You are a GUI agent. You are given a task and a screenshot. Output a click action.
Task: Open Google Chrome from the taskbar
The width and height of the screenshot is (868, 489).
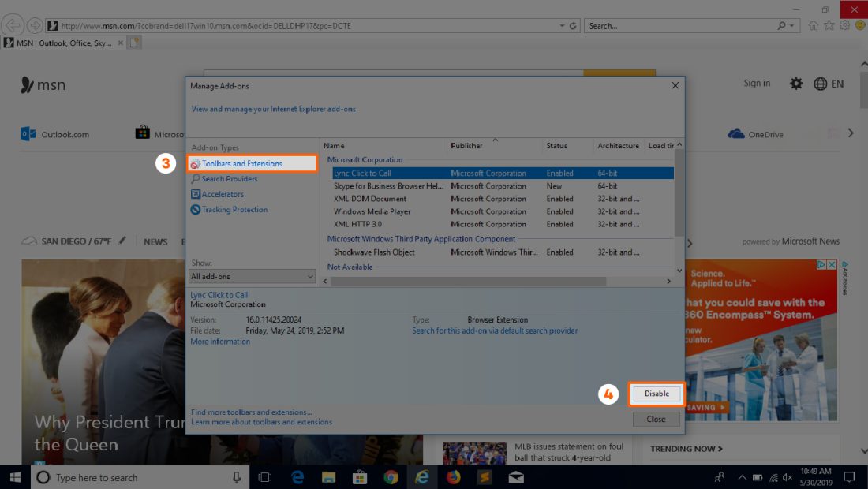pyautogui.click(x=391, y=477)
